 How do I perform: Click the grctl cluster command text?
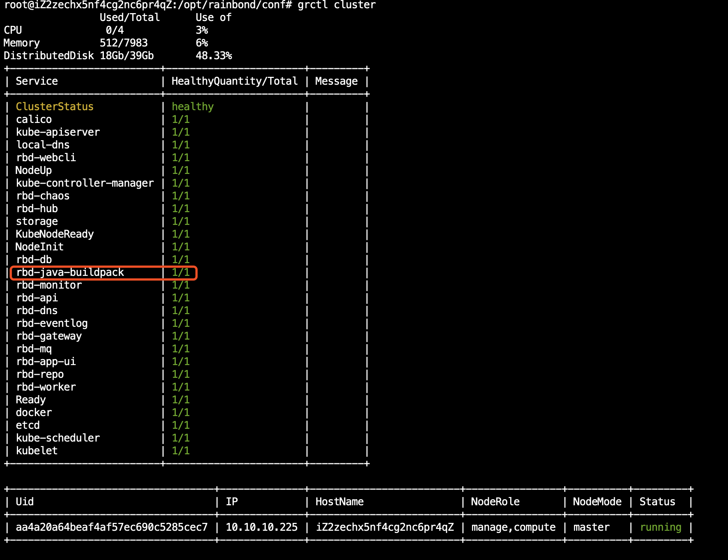336,5
